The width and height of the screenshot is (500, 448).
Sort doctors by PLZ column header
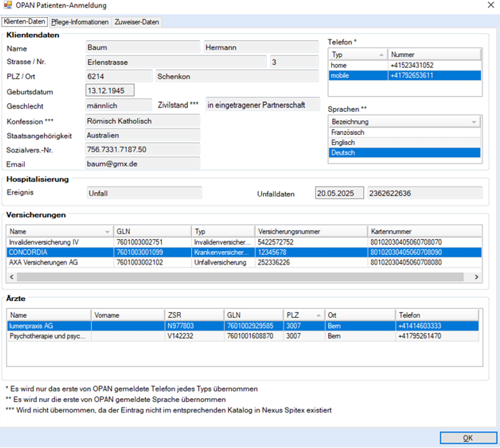pyautogui.click(x=302, y=315)
